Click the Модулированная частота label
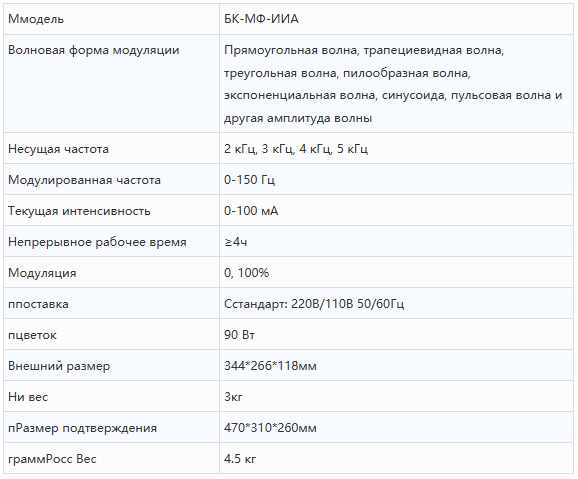The width and height of the screenshot is (578, 479). pos(84,180)
